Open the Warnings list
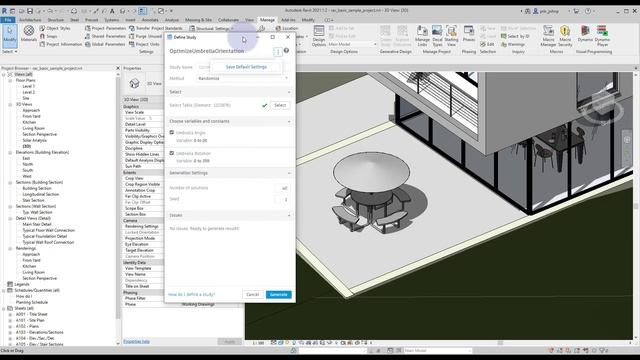 pos(513,44)
